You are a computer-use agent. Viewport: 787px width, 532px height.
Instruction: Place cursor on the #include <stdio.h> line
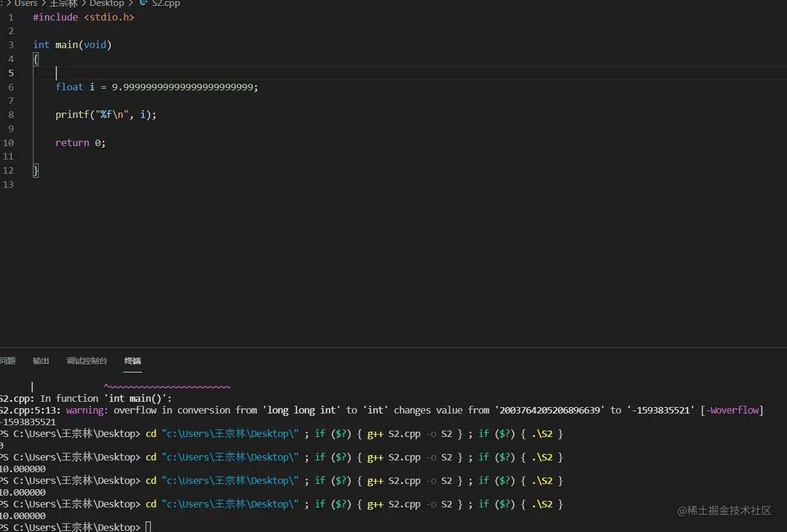click(x=83, y=18)
